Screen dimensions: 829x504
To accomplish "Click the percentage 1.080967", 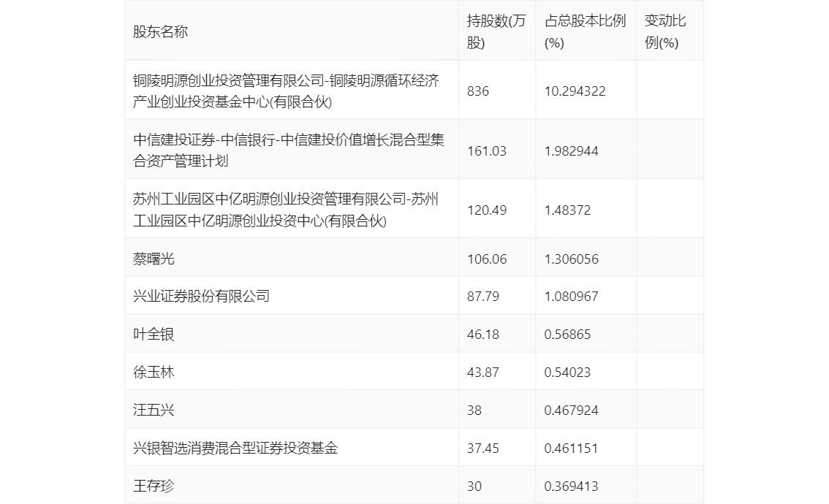I will [572, 297].
